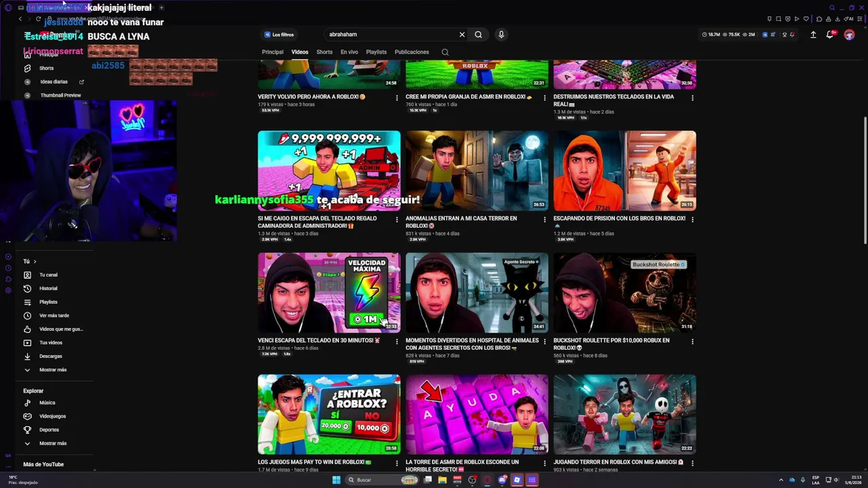868x488 pixels.
Task: Open video title 'LA TORRE DE ASMR DE ROBLOX'
Action: [x=463, y=466]
